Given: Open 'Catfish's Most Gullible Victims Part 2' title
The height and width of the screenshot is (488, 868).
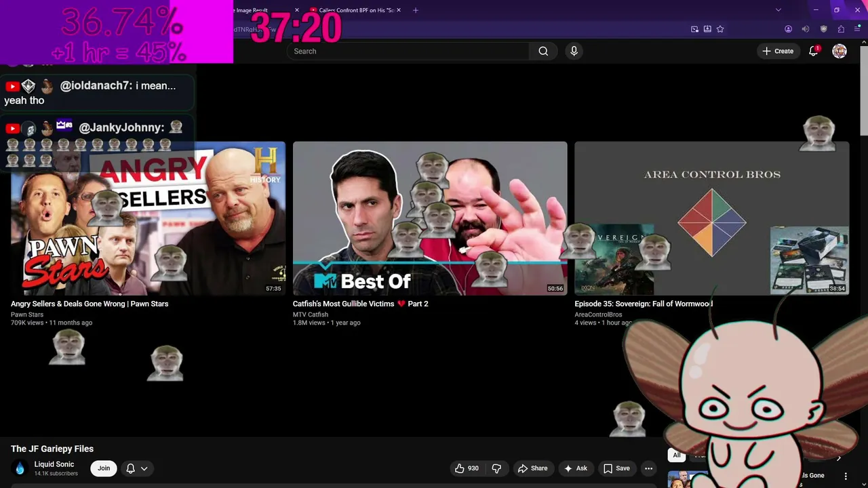Looking at the screenshot, I should coord(360,304).
